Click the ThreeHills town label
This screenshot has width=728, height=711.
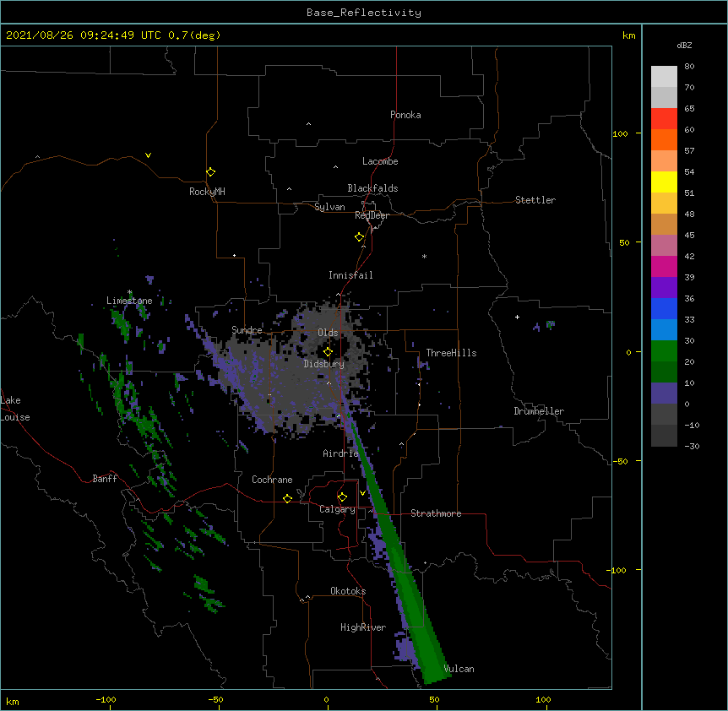[x=451, y=353]
